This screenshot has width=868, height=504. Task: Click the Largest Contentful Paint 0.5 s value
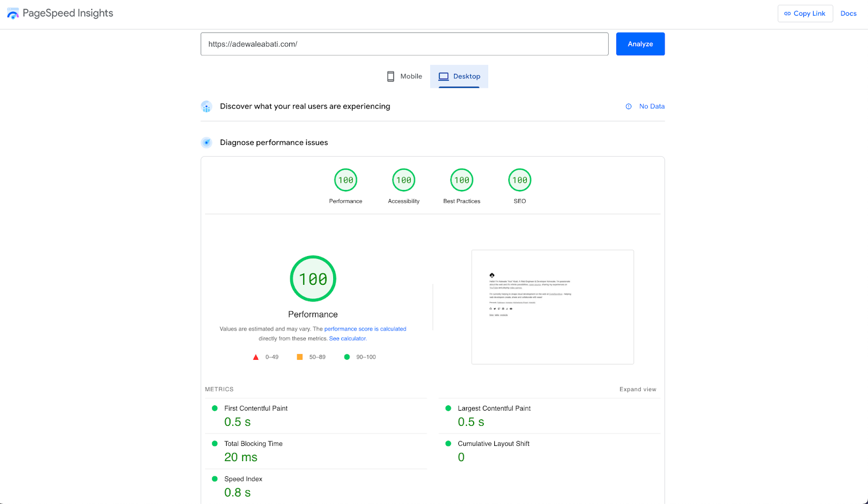pyautogui.click(x=471, y=422)
